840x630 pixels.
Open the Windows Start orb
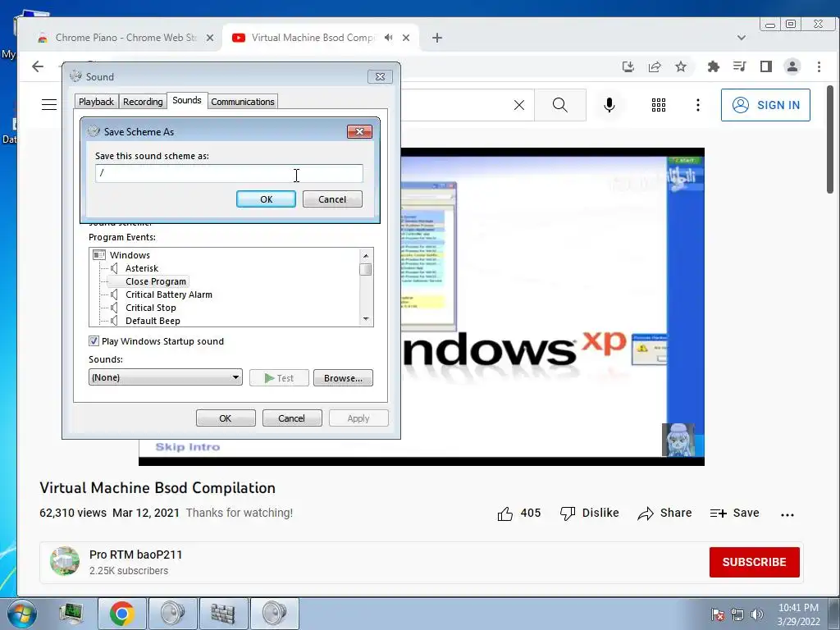coord(21,614)
